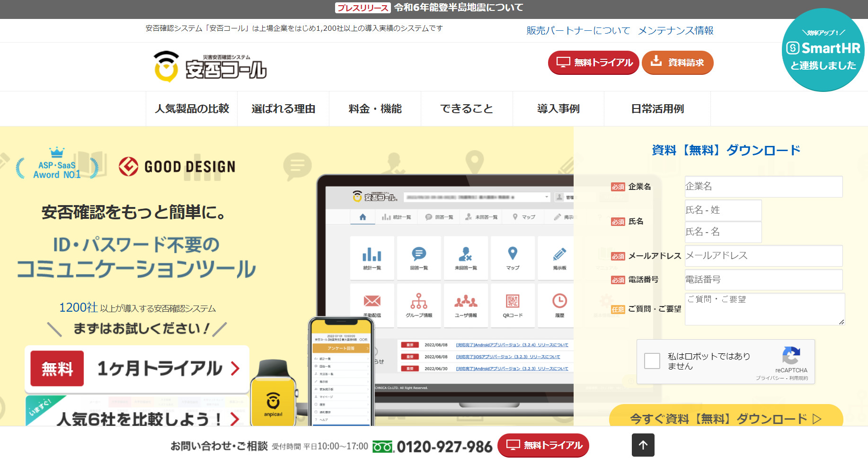Screen dimensions: 868x459
Task: Open 料金・機能 menu item
Action: (x=375, y=109)
